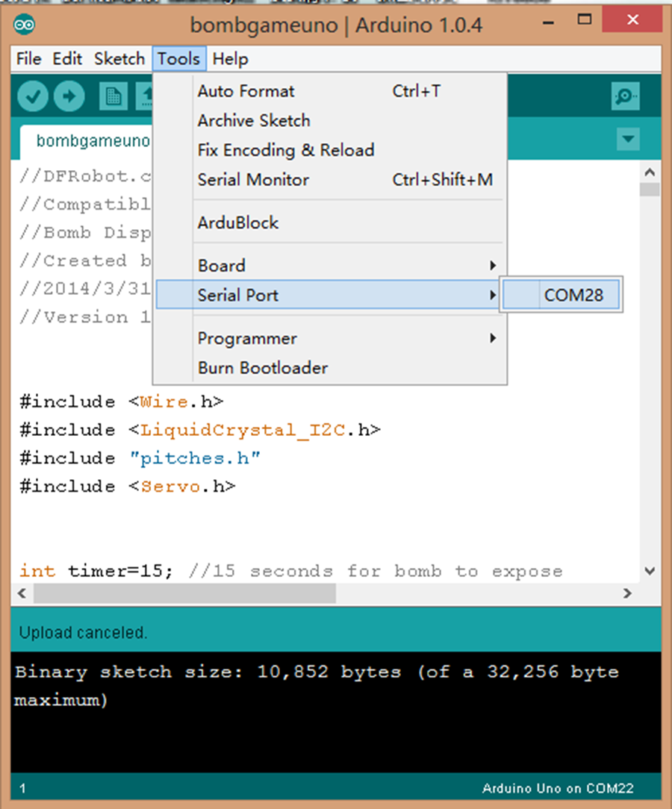
Task: Click 'Arduino Uno on COM22' status text
Action: [558, 788]
